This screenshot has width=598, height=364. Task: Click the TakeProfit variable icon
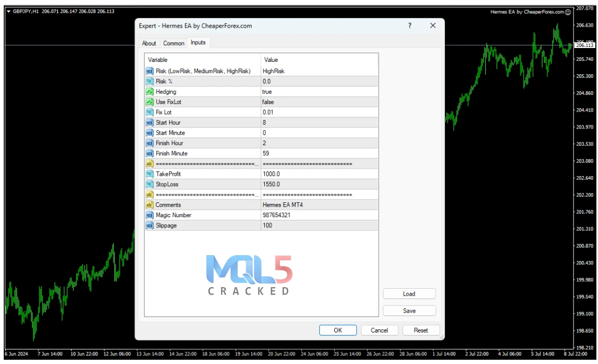pyautogui.click(x=149, y=174)
